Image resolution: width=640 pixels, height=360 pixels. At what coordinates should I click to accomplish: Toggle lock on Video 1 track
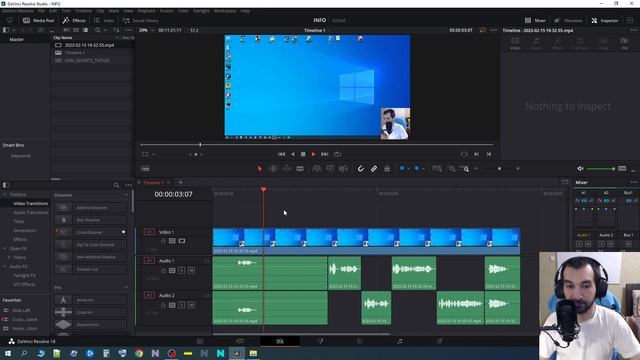(163, 241)
